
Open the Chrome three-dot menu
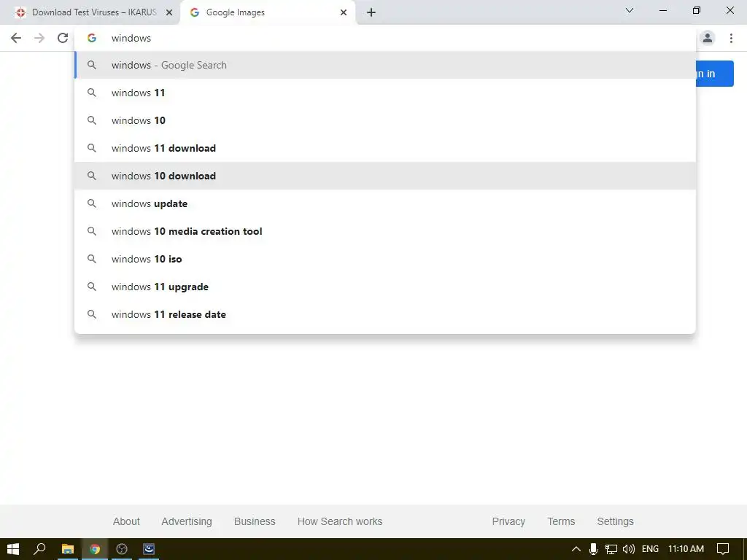coord(731,38)
